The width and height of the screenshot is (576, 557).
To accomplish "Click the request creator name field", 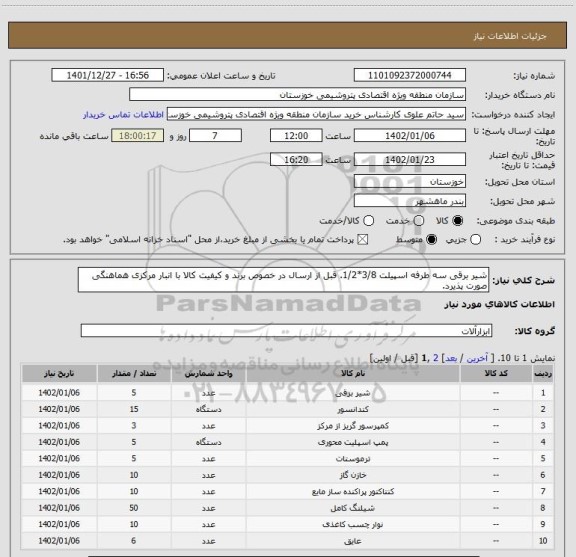I will (316, 114).
